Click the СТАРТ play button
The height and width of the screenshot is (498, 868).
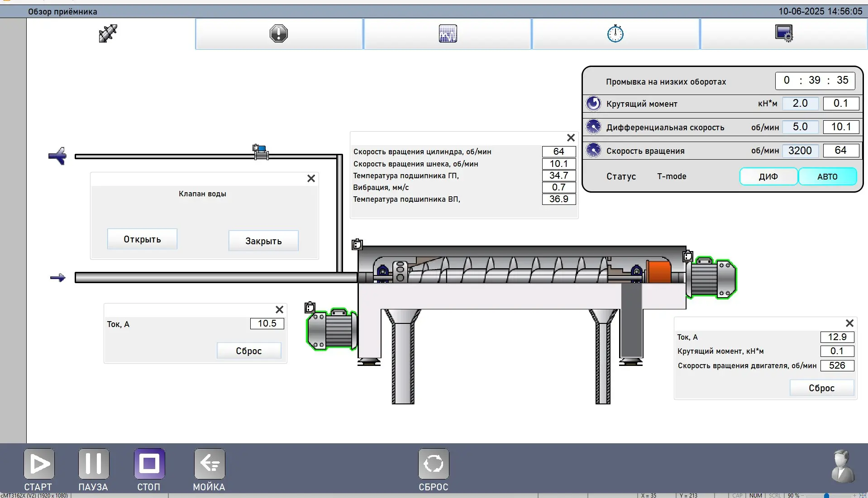(39, 464)
